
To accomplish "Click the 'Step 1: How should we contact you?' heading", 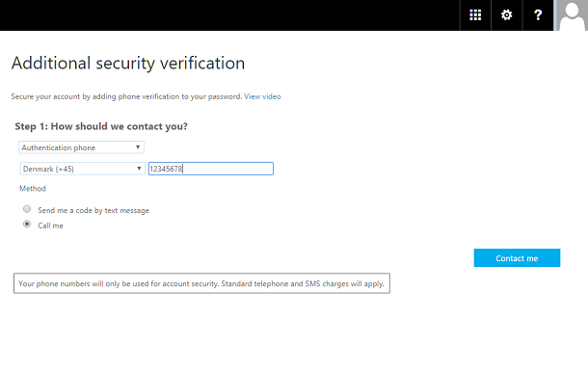I will pyautogui.click(x=101, y=126).
